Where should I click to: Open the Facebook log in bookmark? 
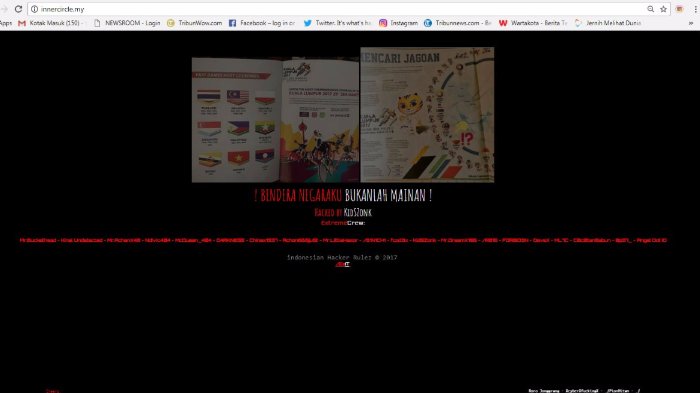pyautogui.click(x=262, y=23)
